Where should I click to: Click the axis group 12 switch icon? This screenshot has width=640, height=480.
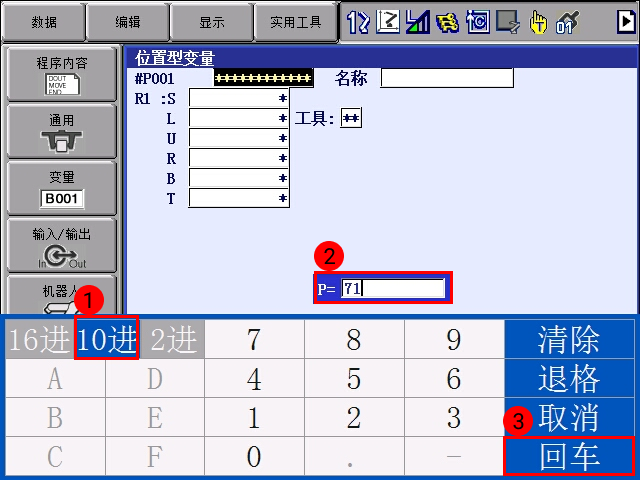[358, 22]
